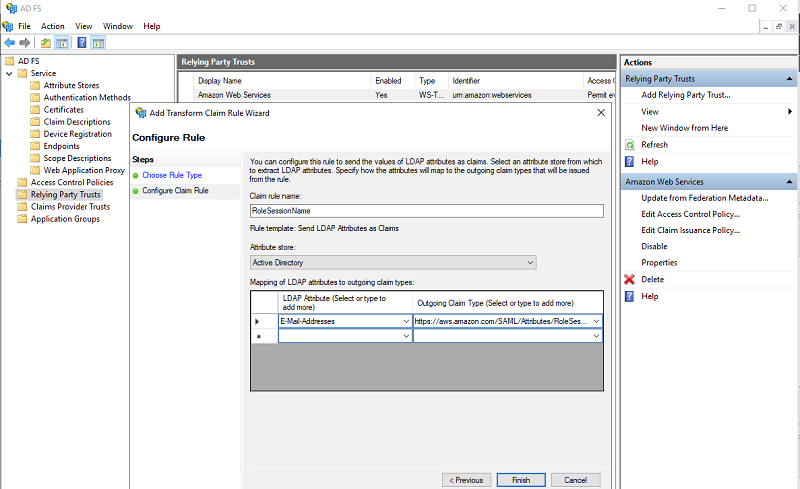Click the Cancel button
800x489 pixels.
[x=576, y=480]
